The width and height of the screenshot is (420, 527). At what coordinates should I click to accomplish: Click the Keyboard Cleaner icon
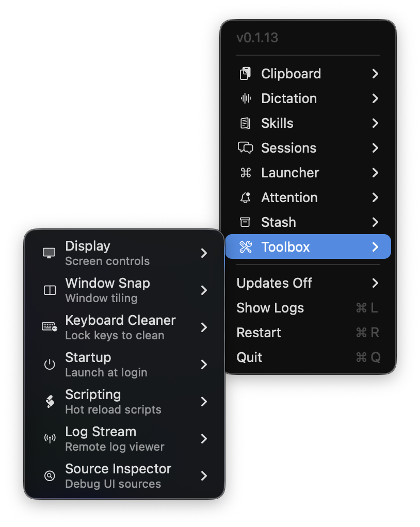tap(50, 327)
